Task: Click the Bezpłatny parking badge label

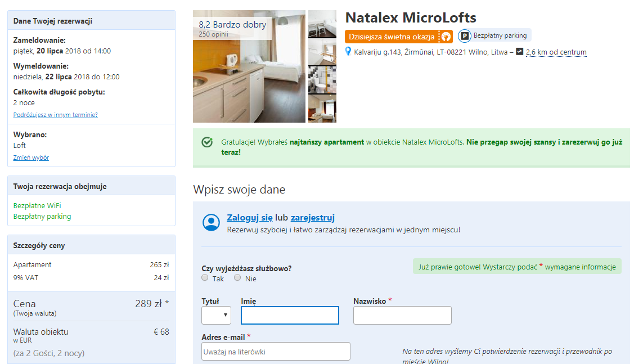Action: pos(500,35)
